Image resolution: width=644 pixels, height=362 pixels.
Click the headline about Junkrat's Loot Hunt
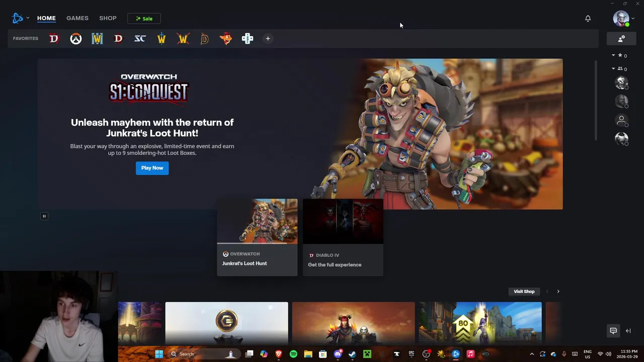point(152,128)
